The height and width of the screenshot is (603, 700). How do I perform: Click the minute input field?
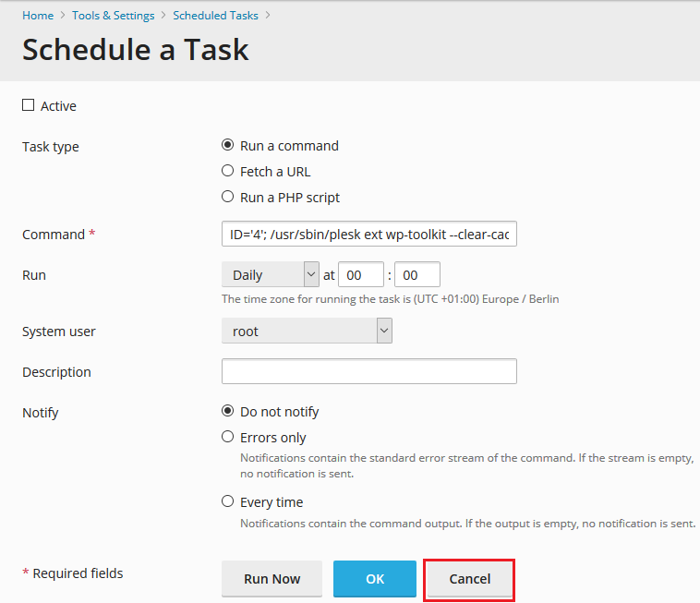pyautogui.click(x=416, y=275)
